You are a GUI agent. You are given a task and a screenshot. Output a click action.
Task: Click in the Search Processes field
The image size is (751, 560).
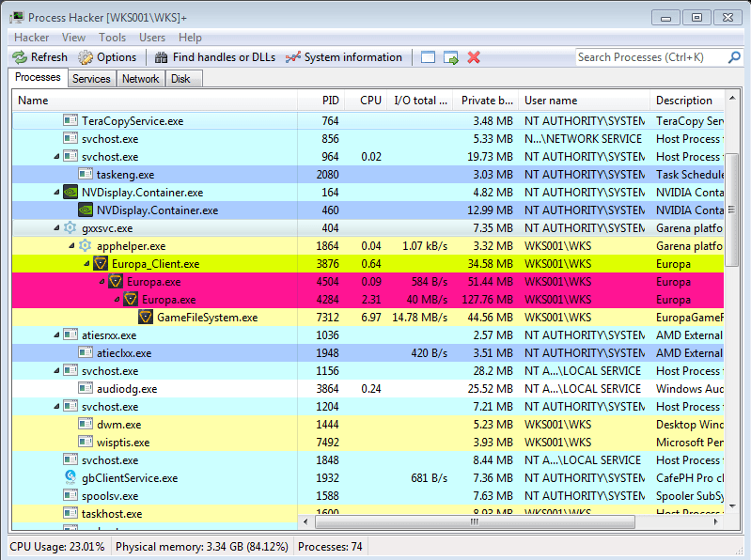coord(650,57)
